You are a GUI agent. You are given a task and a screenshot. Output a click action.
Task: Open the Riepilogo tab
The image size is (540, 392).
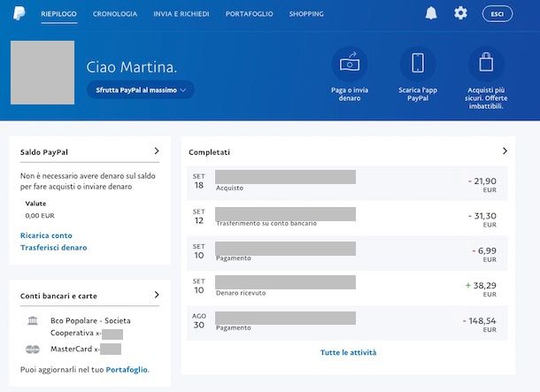point(59,14)
